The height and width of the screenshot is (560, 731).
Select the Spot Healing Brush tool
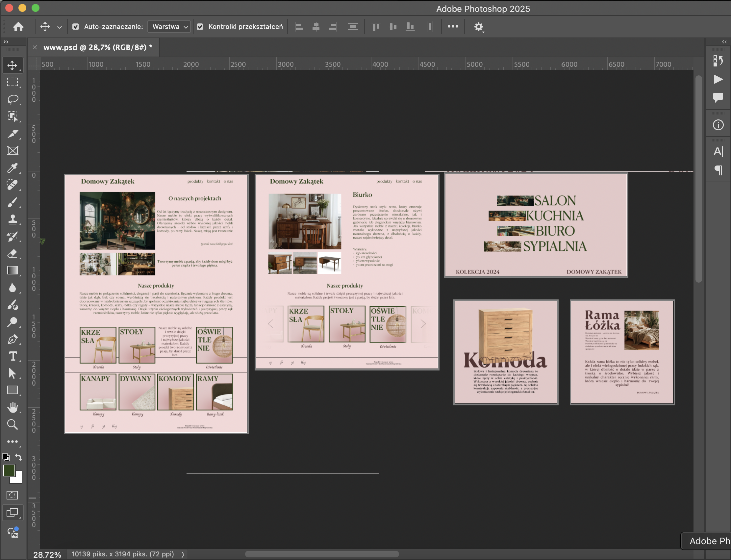[12, 185]
